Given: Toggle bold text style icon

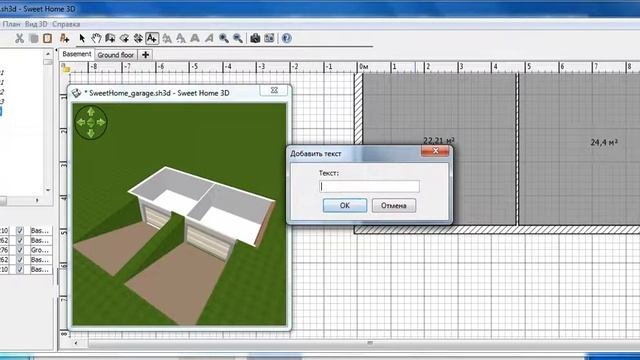Looking at the screenshot, I should pyautogui.click(x=195, y=38).
